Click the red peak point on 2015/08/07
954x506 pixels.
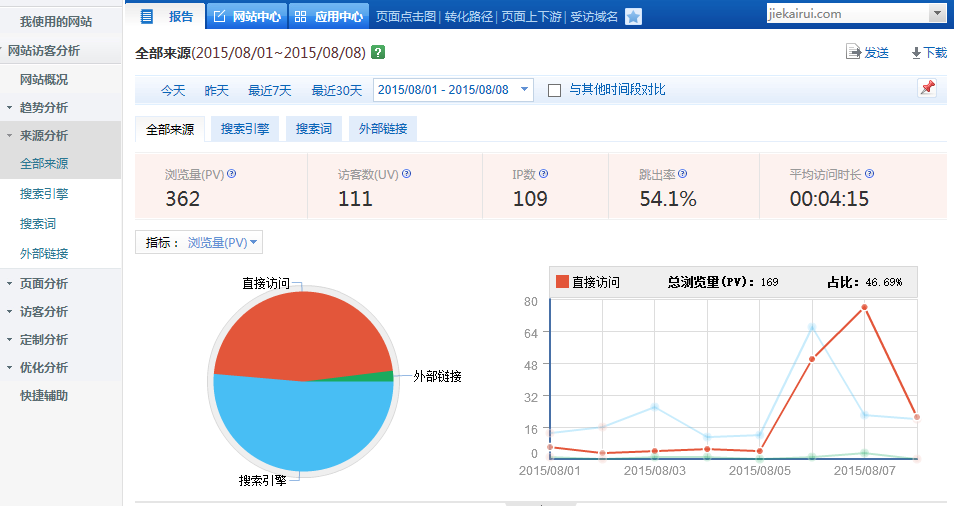click(864, 308)
